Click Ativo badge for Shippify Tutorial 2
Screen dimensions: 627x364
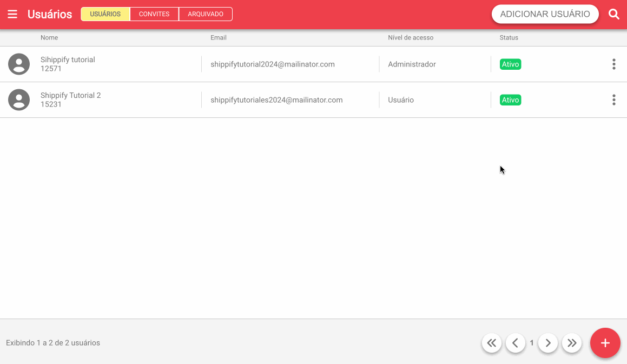[x=510, y=100]
